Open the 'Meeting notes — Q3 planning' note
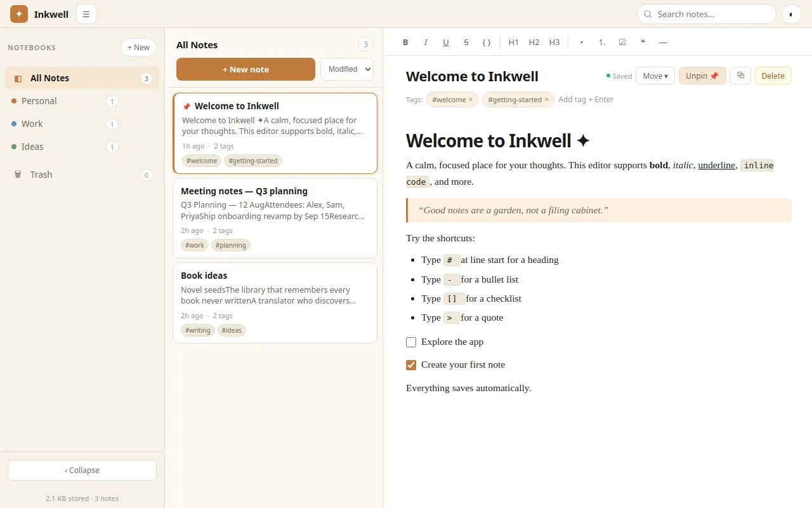This screenshot has height=508, width=812. [x=275, y=218]
